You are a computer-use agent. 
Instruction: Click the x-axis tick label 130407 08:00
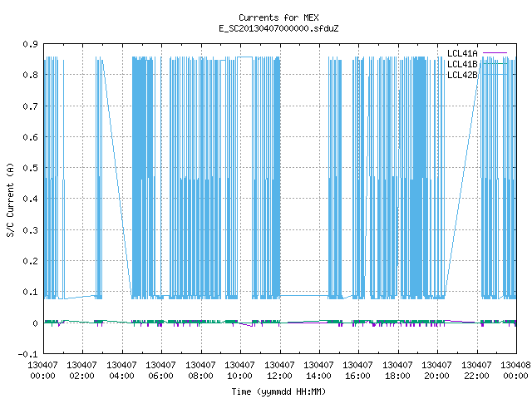tap(201, 371)
